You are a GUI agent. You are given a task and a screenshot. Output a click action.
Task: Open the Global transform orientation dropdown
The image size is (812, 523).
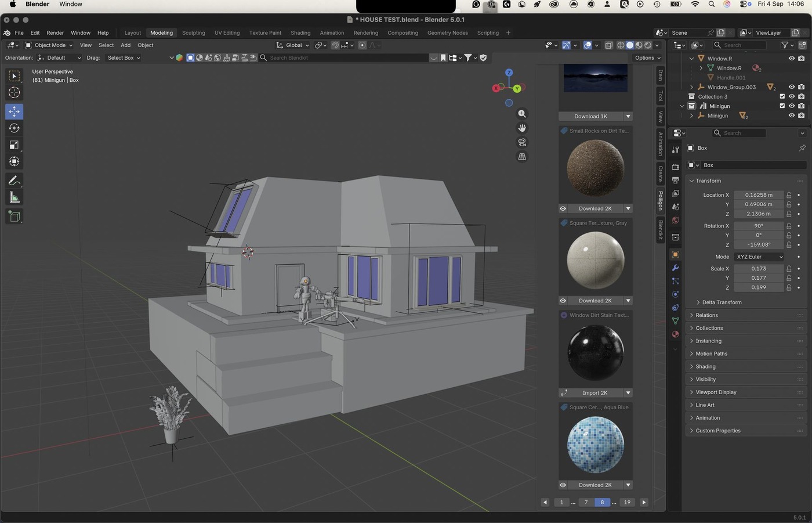tap(293, 45)
